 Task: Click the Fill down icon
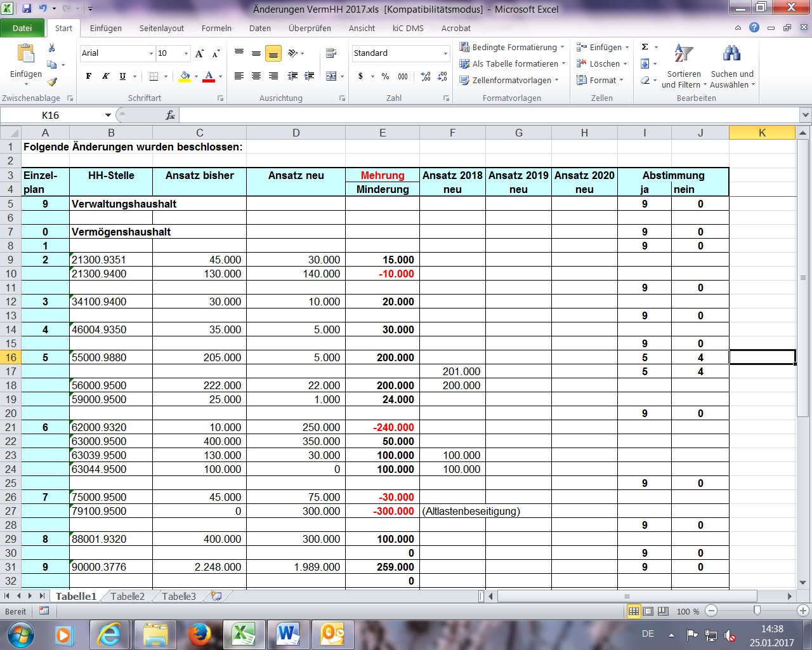pyautogui.click(x=645, y=63)
